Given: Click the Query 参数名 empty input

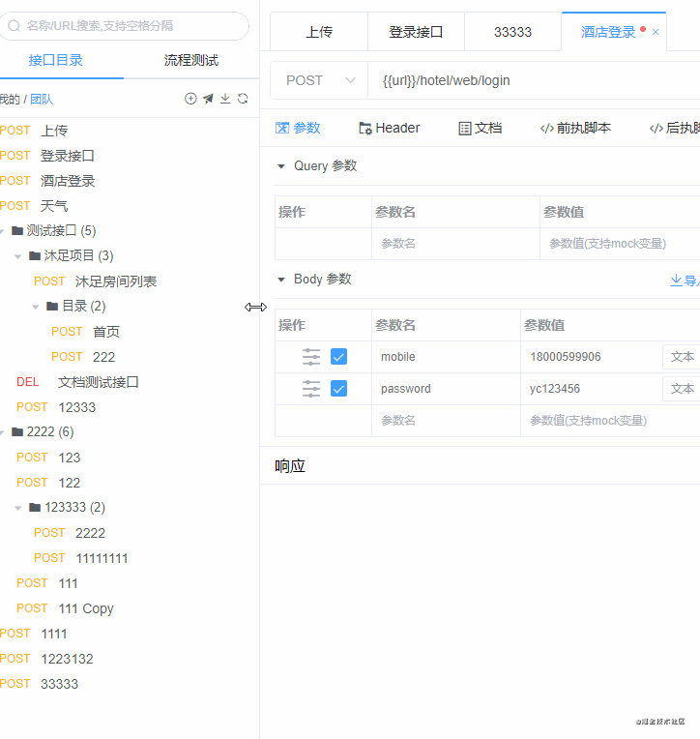Looking at the screenshot, I should pyautogui.click(x=455, y=244).
